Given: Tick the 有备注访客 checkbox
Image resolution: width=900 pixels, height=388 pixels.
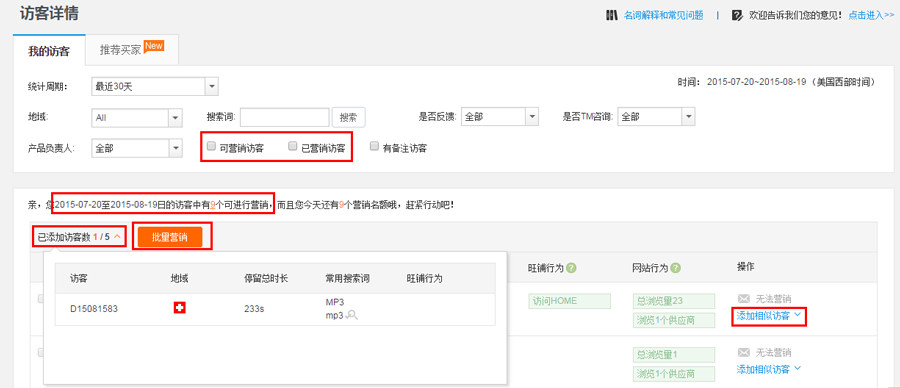Looking at the screenshot, I should tap(374, 146).
